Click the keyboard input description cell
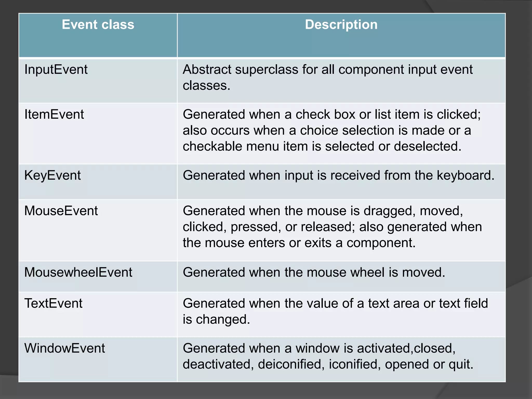The image size is (532, 399). pos(338,175)
